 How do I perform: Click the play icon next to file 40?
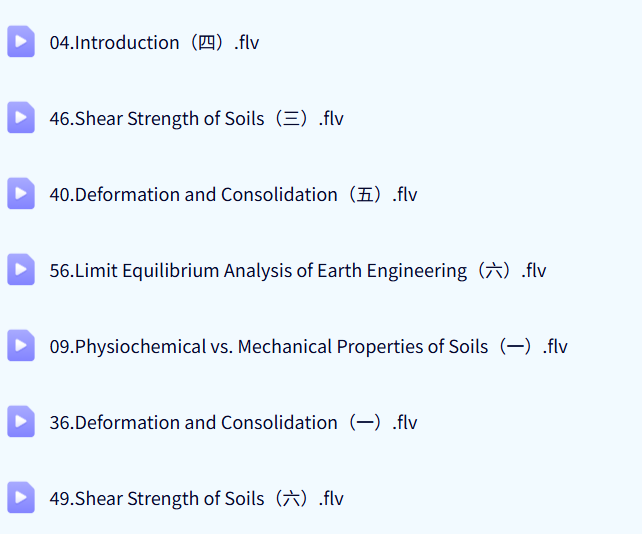pos(21,194)
